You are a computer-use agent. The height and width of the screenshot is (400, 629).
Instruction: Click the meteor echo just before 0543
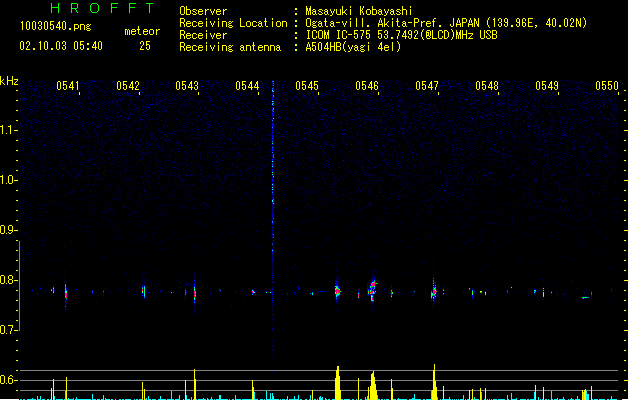coord(195,293)
